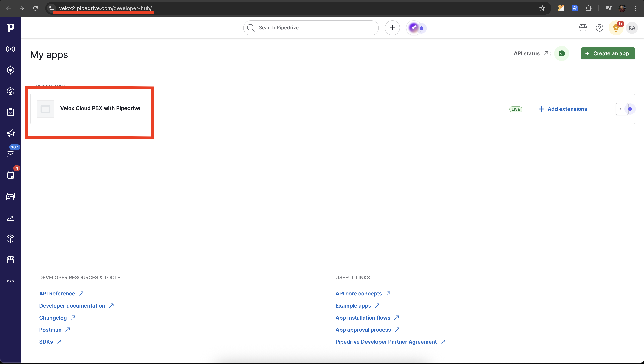Open the Activities calendar icon

point(11,175)
